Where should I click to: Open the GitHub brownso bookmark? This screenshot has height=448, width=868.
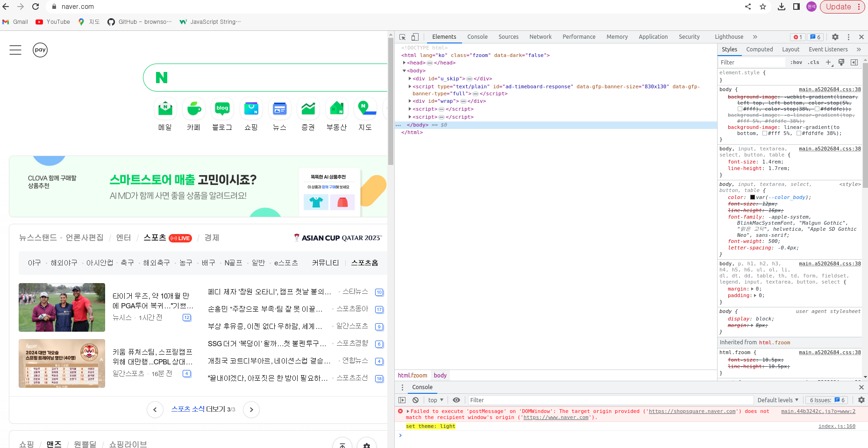click(140, 22)
